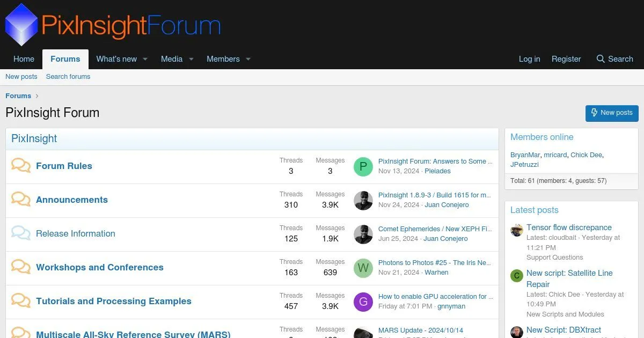Viewport: 644px width, 338px height.
Task: Click the Forums breadcrumb link
Action: pyautogui.click(x=18, y=95)
